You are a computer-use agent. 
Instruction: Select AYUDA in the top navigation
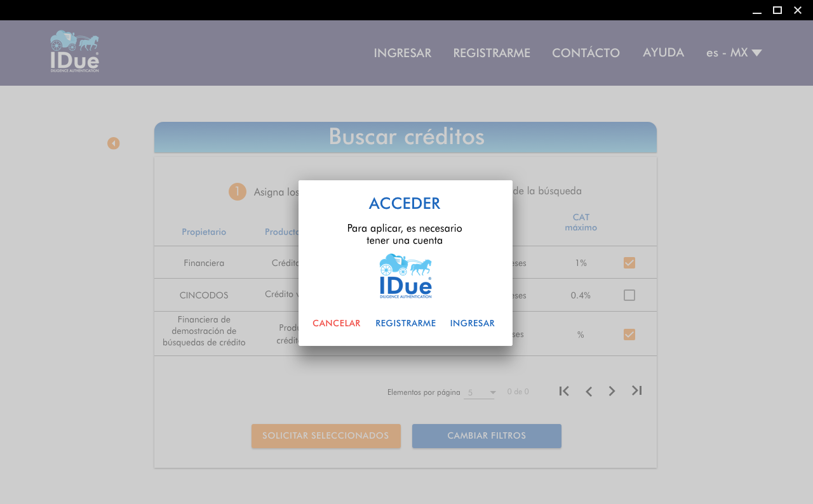tap(663, 53)
